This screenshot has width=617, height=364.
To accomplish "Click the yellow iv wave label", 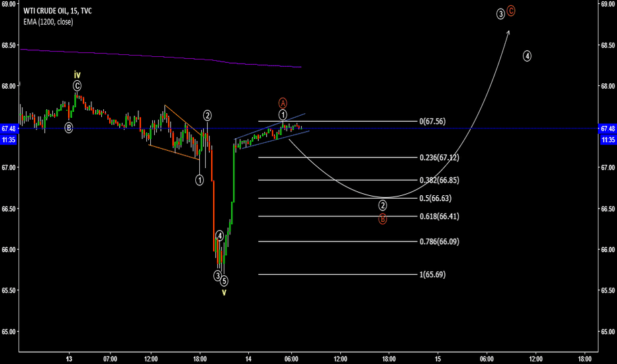I will (77, 75).
